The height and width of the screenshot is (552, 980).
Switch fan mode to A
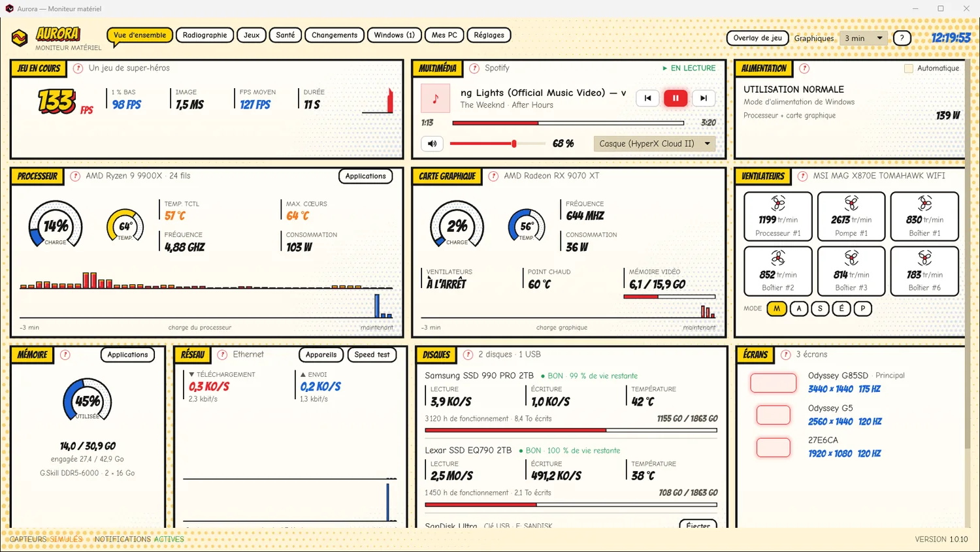(798, 308)
